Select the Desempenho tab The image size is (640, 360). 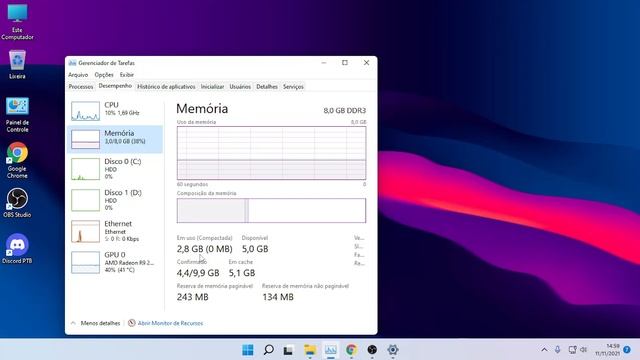tap(115, 86)
